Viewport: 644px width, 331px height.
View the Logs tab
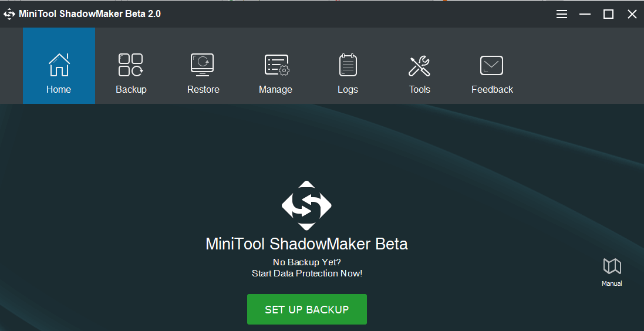348,66
